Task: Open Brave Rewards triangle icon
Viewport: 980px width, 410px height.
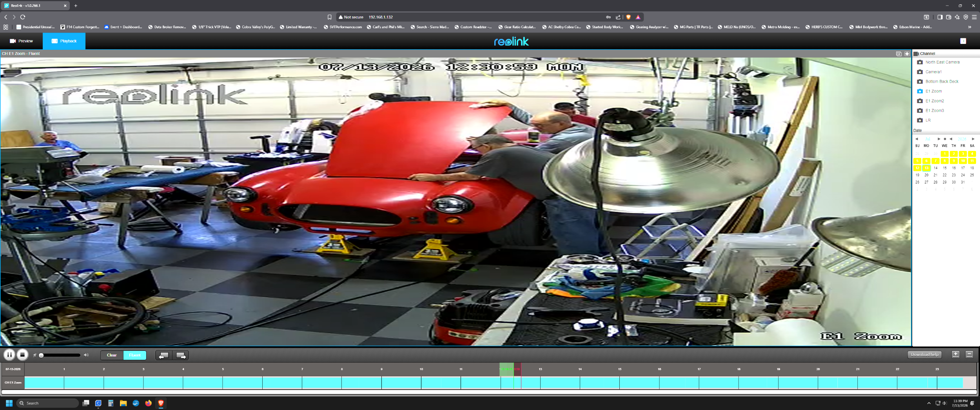Action: tap(638, 17)
